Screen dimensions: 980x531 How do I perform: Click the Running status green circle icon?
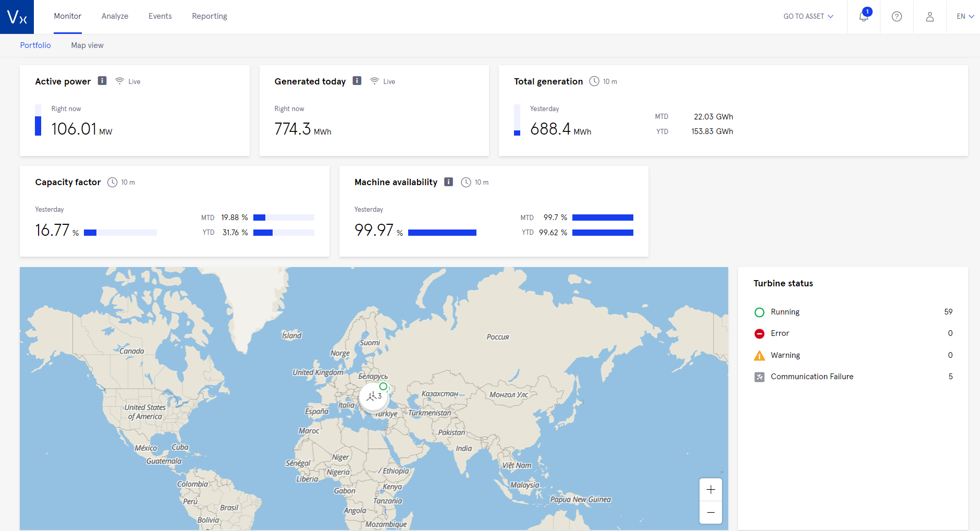759,312
